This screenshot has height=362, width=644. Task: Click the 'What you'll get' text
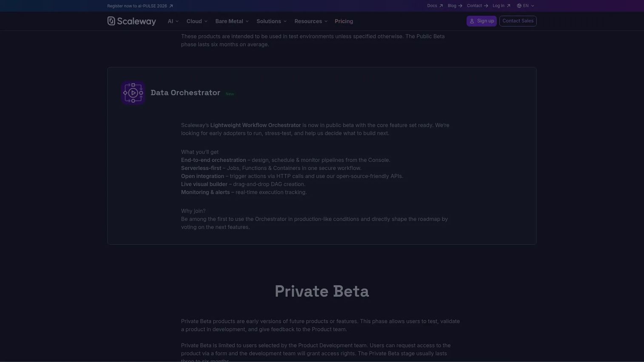coord(200,152)
